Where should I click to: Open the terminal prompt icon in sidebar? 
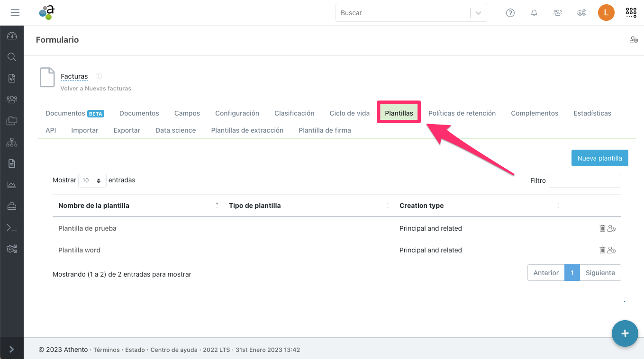coord(12,228)
